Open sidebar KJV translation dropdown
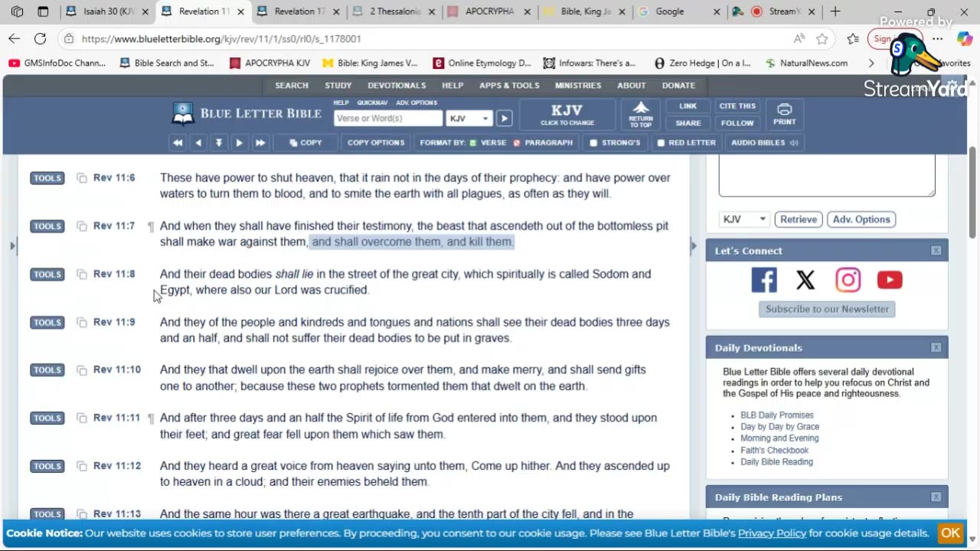 pos(744,220)
